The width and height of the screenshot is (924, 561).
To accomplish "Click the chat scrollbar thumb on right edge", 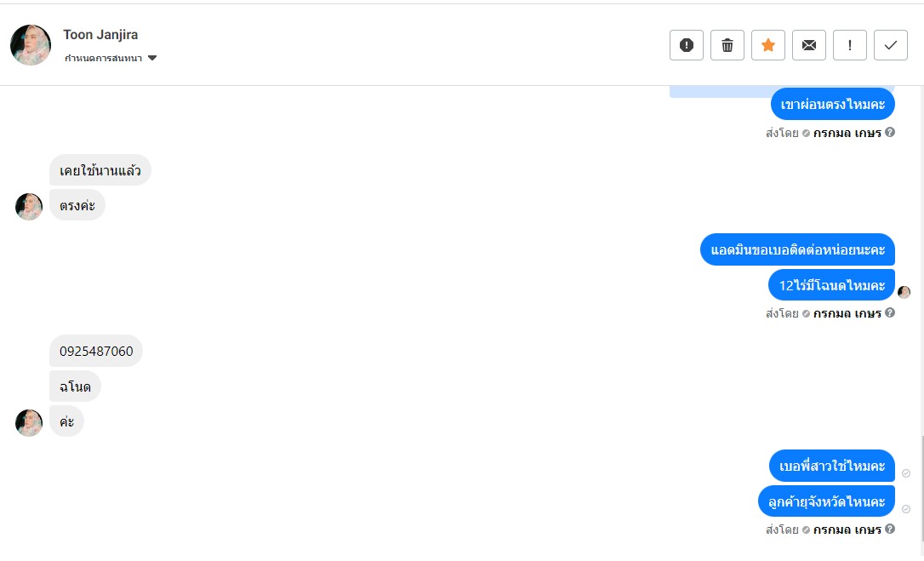I will click(921, 494).
